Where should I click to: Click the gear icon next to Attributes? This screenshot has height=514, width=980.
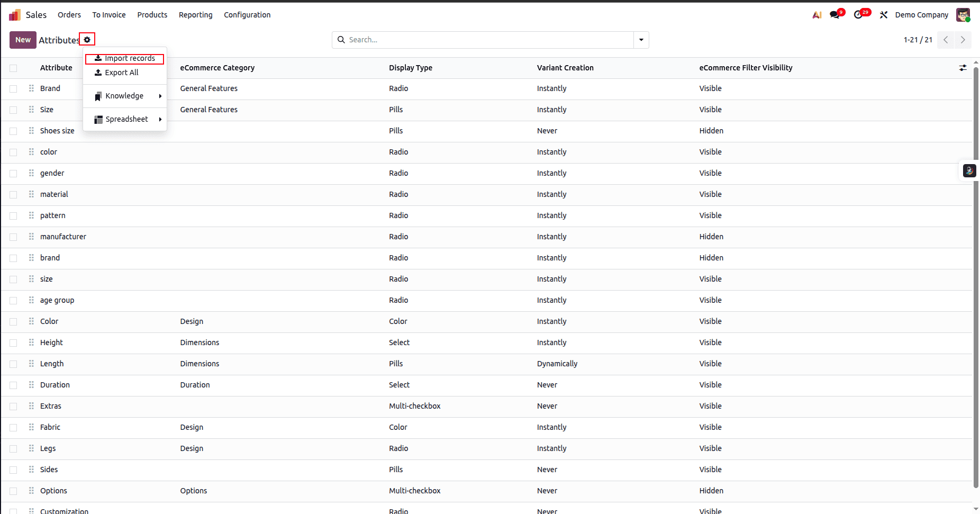87,39
